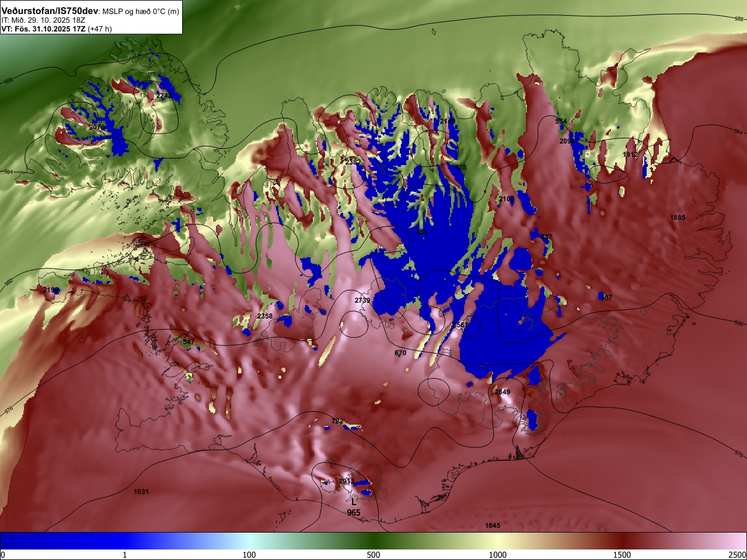
Task: Click the 100 tick on the color legend
Action: click(x=249, y=555)
